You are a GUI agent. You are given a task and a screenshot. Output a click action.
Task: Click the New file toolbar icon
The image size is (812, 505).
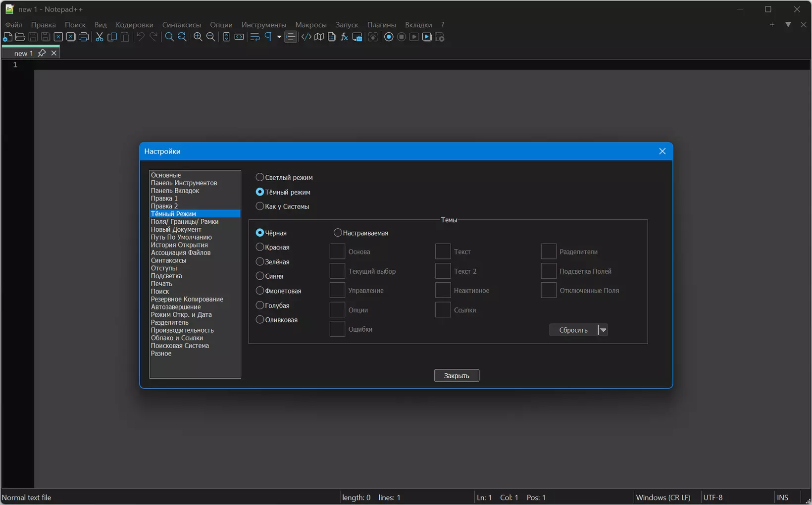[7, 37]
